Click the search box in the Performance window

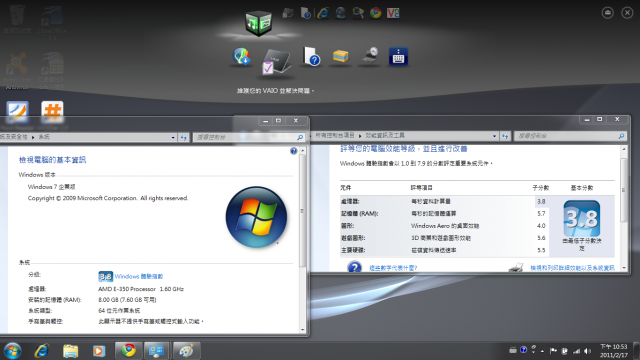click(x=570, y=136)
